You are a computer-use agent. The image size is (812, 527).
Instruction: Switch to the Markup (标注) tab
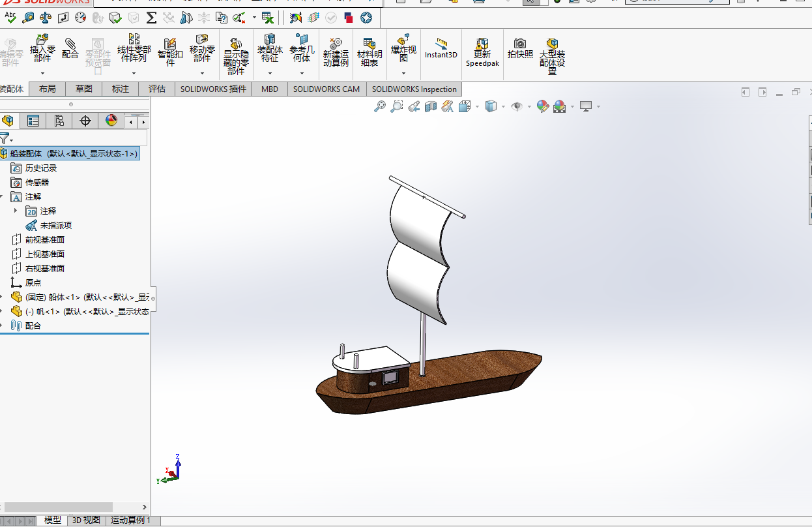click(x=121, y=89)
